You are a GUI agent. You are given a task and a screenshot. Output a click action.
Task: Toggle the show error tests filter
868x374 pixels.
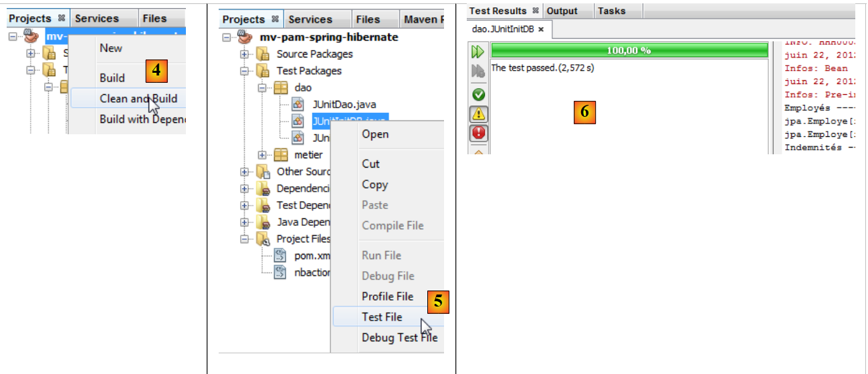click(478, 133)
